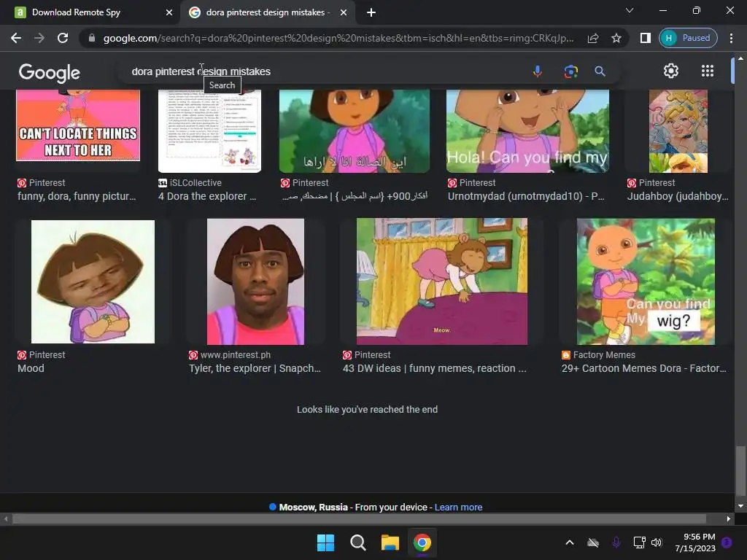Screen dimensions: 747x560
Task: Open Windows taskbar search
Action: (357, 542)
